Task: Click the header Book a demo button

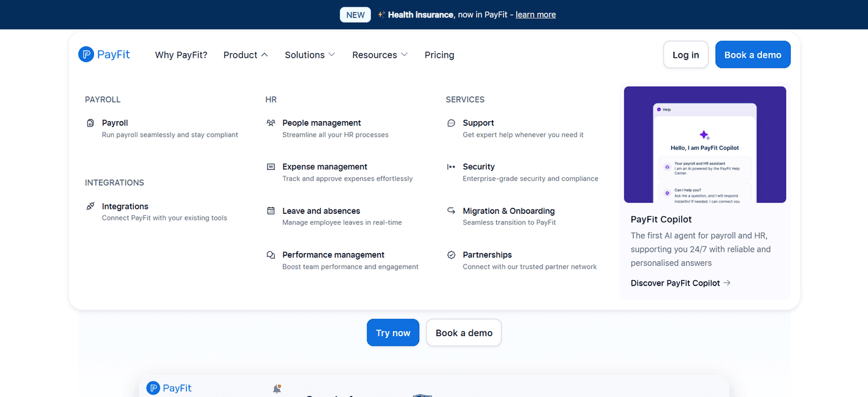Action: (753, 55)
